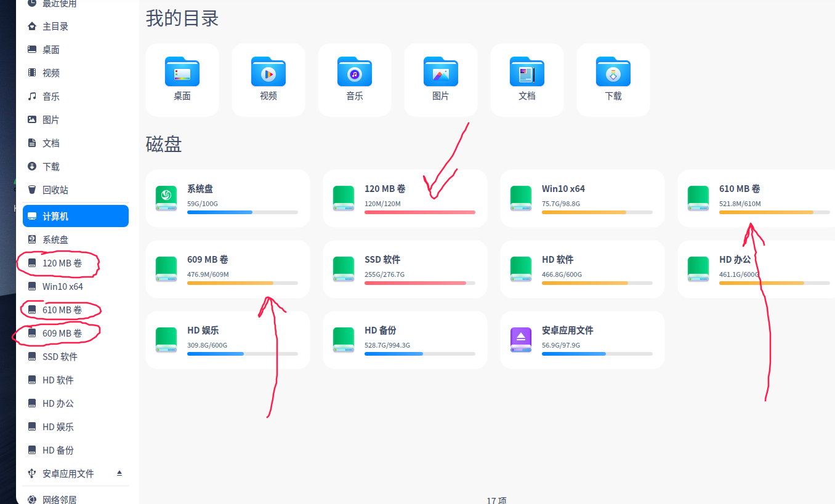Open 609 MB 卷 from the sidebar
Viewport: 835px width, 504px height.
pos(76,333)
